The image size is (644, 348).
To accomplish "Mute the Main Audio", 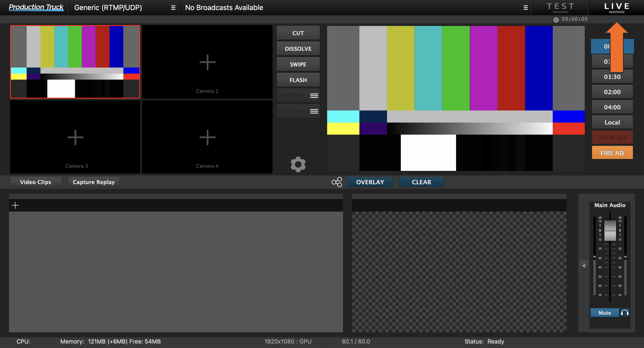I will pos(604,312).
